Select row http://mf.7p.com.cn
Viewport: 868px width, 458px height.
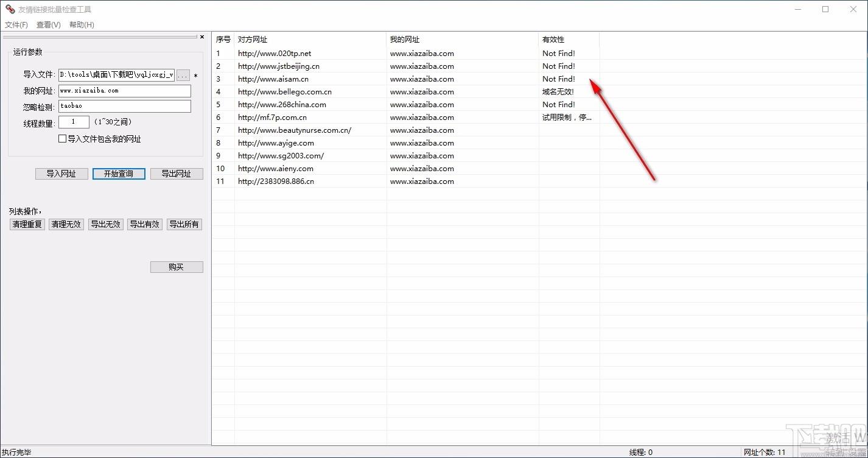406,118
